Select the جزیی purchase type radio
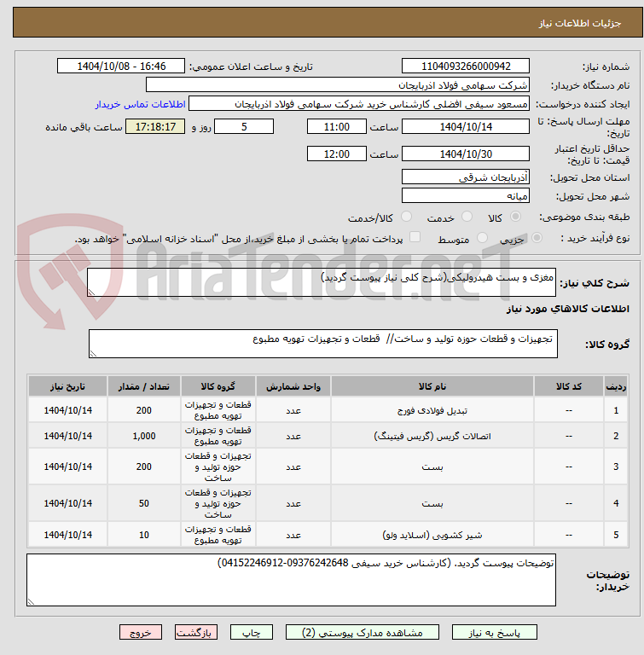 point(537,238)
